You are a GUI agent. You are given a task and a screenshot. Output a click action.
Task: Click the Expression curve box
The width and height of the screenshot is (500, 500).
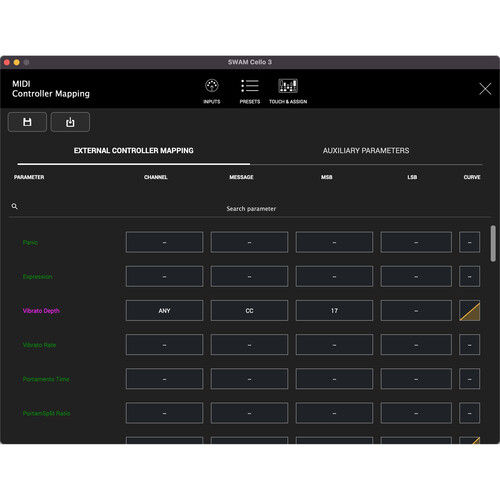coord(470,276)
